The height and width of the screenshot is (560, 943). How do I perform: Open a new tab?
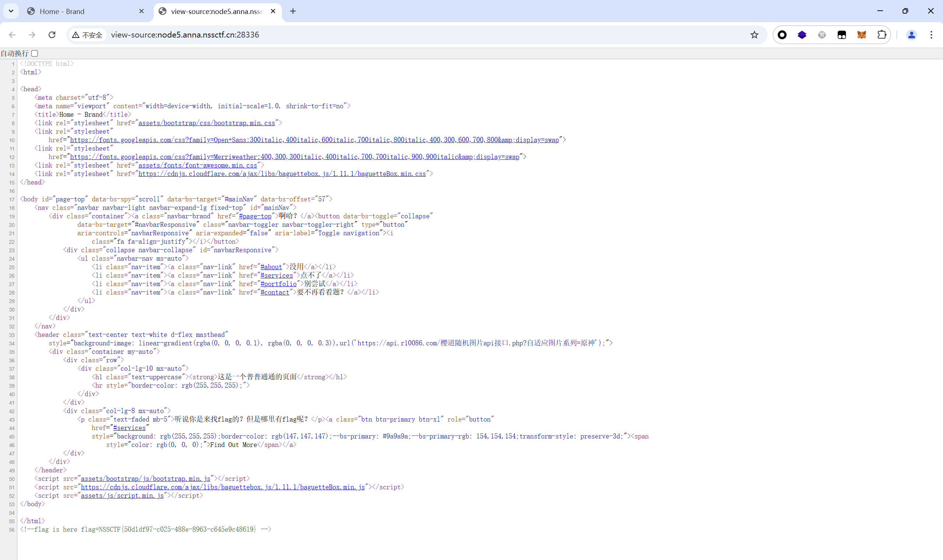(x=293, y=11)
